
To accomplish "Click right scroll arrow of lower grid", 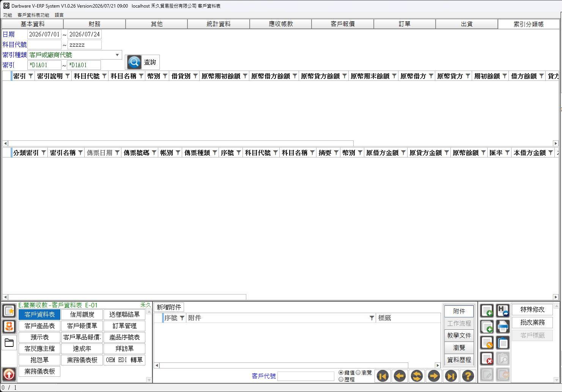I will point(556,297).
